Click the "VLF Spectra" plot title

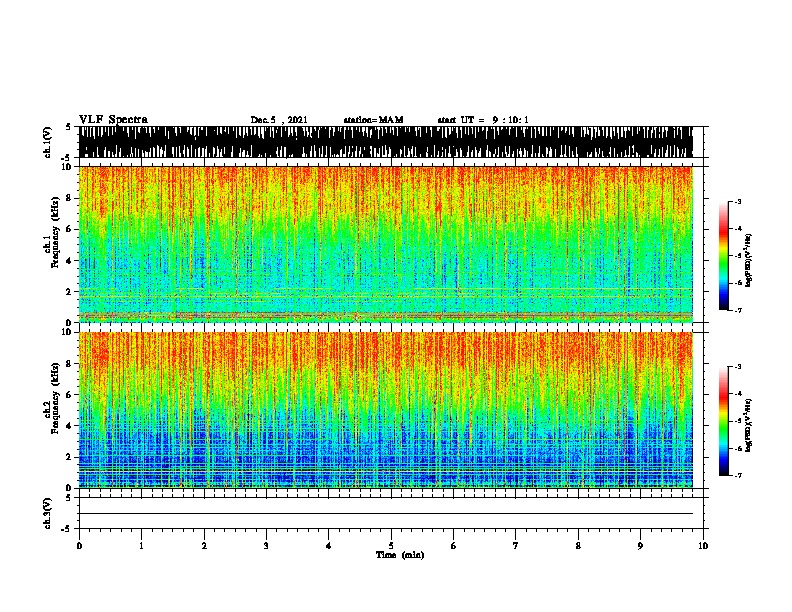pyautogui.click(x=114, y=120)
